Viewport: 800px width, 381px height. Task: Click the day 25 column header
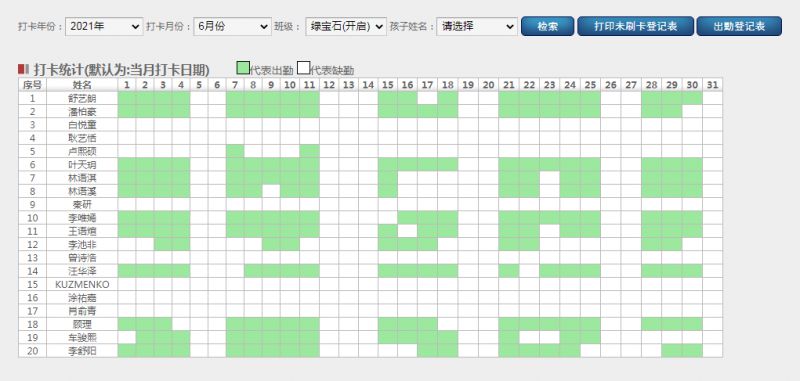590,85
